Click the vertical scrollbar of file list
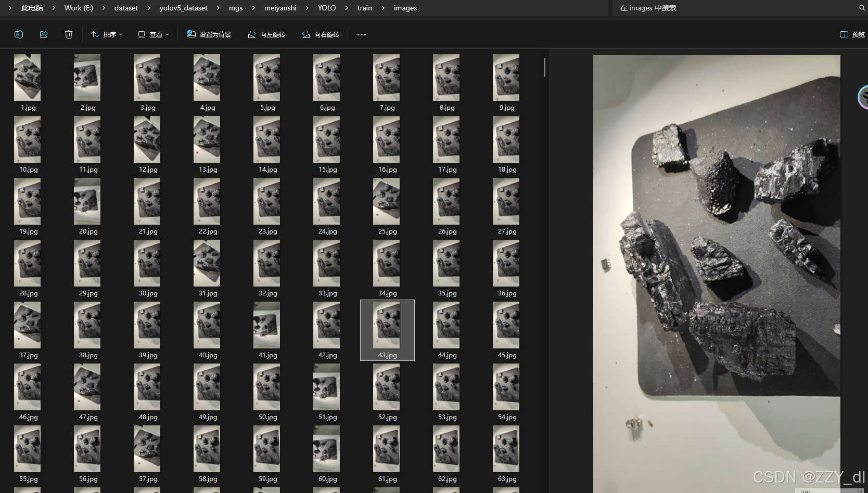868x493 pixels. 544,68
